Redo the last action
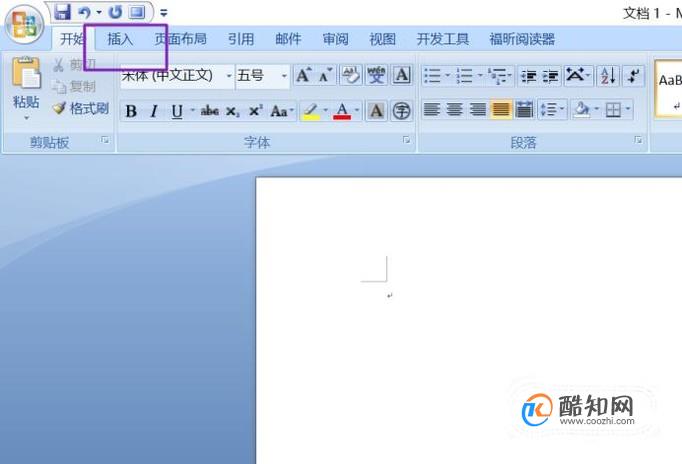The height and width of the screenshot is (464, 682). tap(116, 13)
